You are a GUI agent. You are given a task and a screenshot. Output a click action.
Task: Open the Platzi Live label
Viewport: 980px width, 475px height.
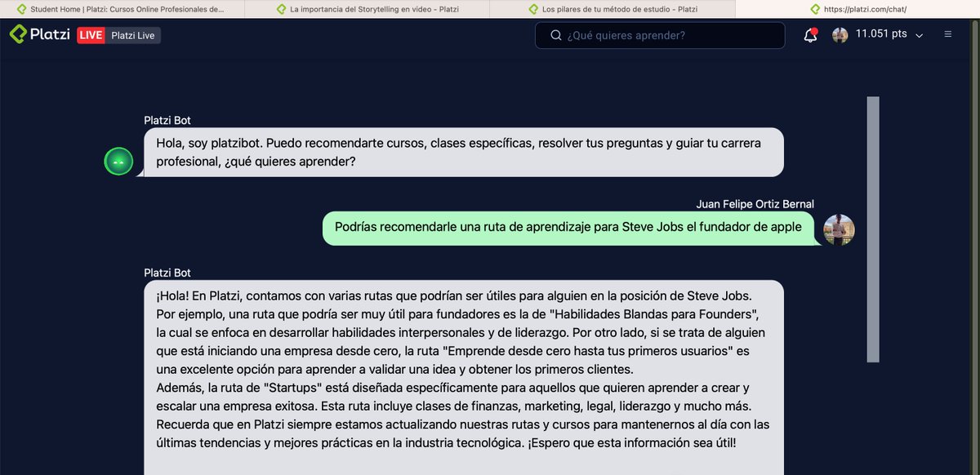pyautogui.click(x=133, y=35)
